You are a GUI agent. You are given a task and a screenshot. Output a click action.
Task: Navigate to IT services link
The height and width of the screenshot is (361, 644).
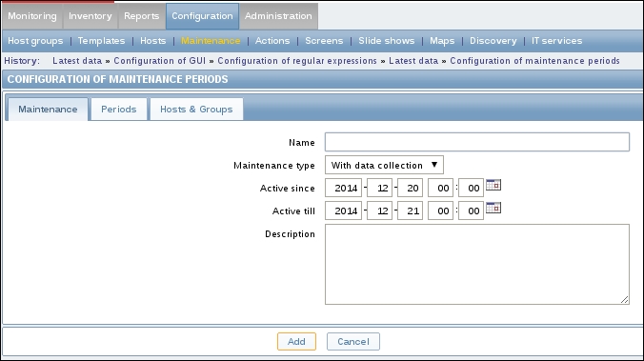[x=557, y=41]
